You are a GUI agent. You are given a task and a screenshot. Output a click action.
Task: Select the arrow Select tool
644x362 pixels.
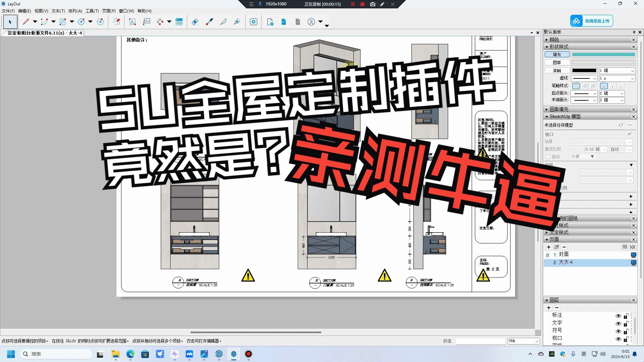(x=10, y=22)
